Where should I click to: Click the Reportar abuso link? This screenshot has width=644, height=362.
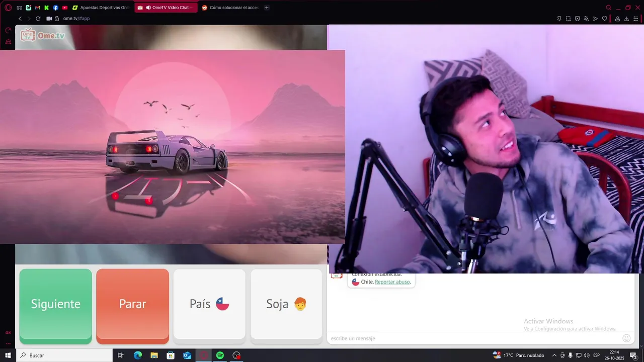(x=392, y=282)
